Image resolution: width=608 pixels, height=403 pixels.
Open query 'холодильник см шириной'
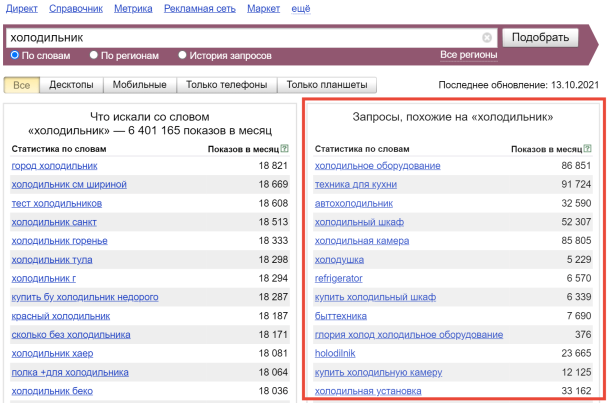pos(69,185)
